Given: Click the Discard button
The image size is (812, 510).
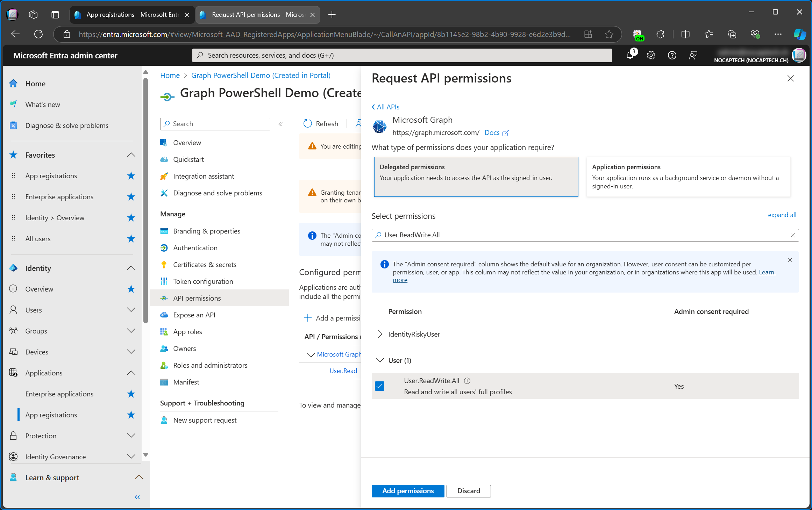Looking at the screenshot, I should pyautogui.click(x=468, y=491).
